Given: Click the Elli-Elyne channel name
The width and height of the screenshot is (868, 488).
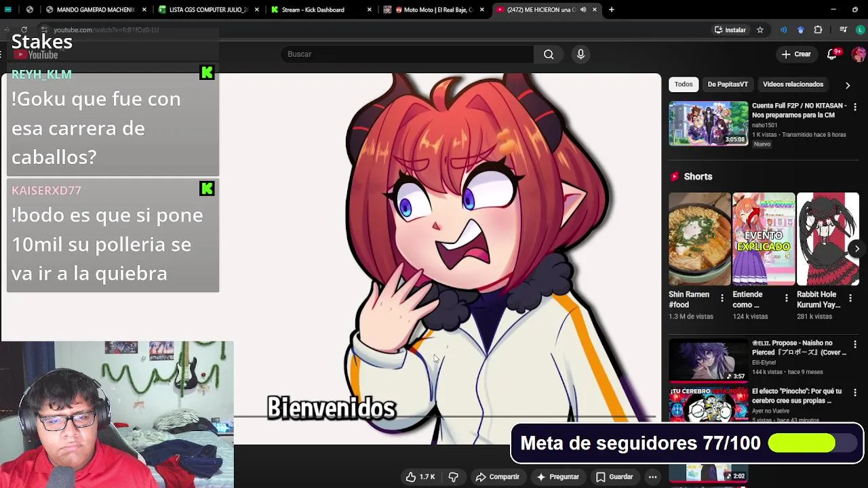Looking at the screenshot, I should (764, 363).
